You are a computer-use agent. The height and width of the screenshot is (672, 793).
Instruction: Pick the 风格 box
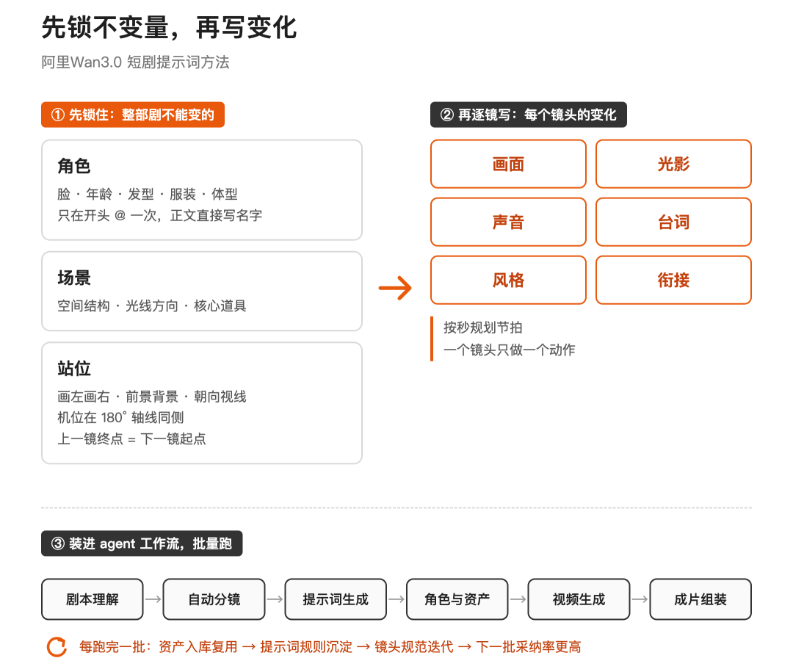(x=508, y=280)
